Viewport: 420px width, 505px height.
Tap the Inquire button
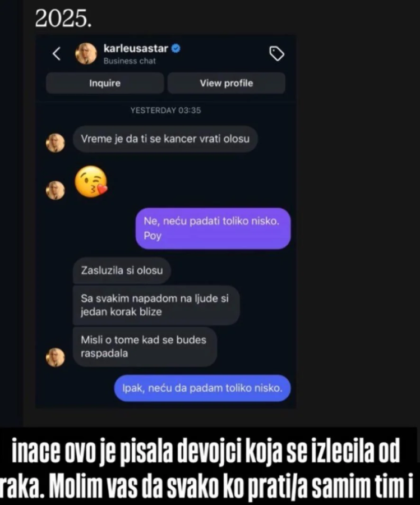point(105,83)
